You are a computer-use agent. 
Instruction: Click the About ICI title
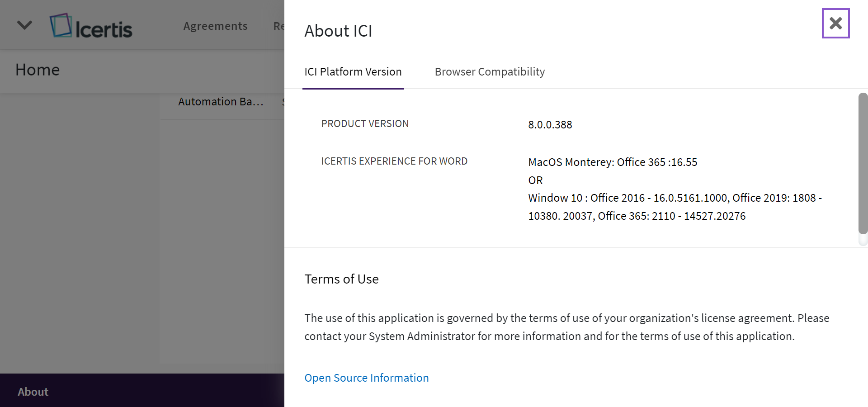[338, 31]
